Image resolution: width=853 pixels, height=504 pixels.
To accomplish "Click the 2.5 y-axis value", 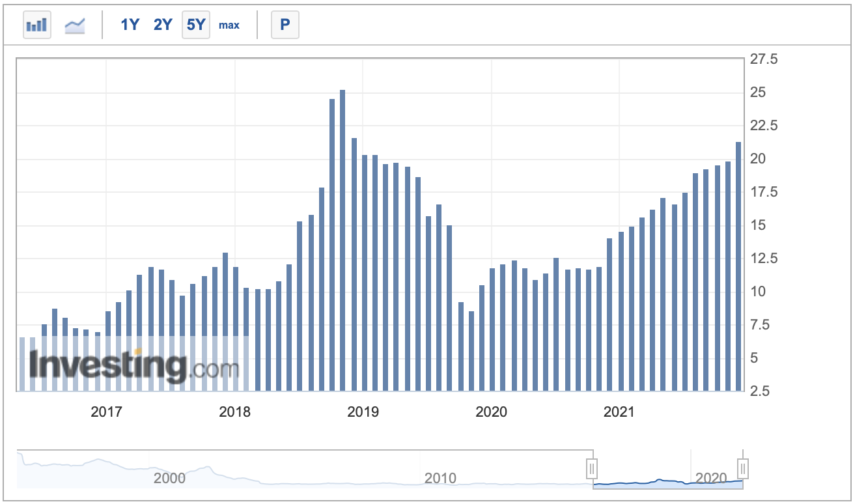I will pyautogui.click(x=760, y=391).
